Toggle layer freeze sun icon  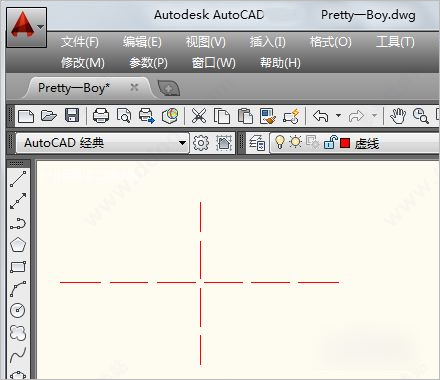295,142
